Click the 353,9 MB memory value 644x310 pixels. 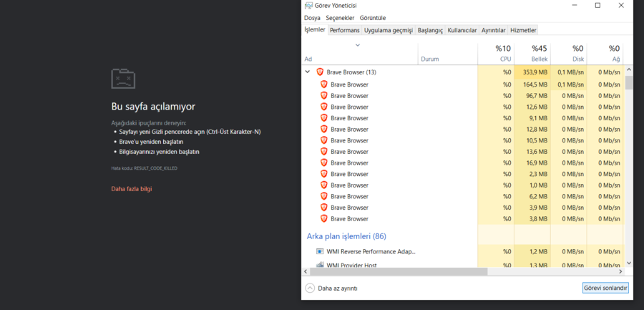click(x=535, y=72)
